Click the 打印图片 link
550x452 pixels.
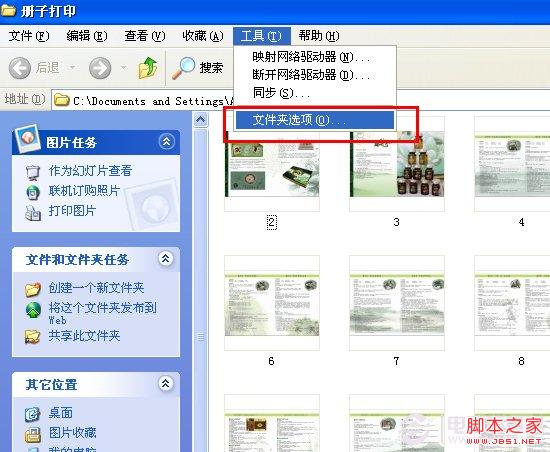click(72, 211)
